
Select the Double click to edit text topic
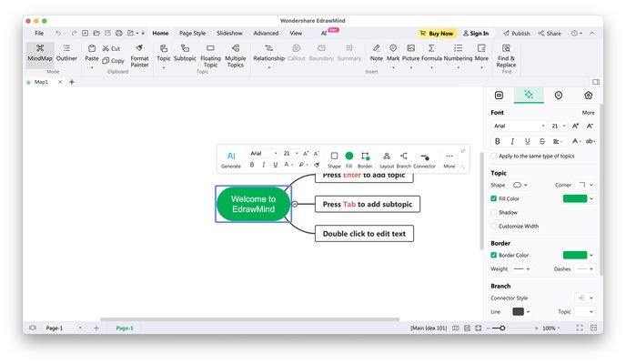point(364,234)
